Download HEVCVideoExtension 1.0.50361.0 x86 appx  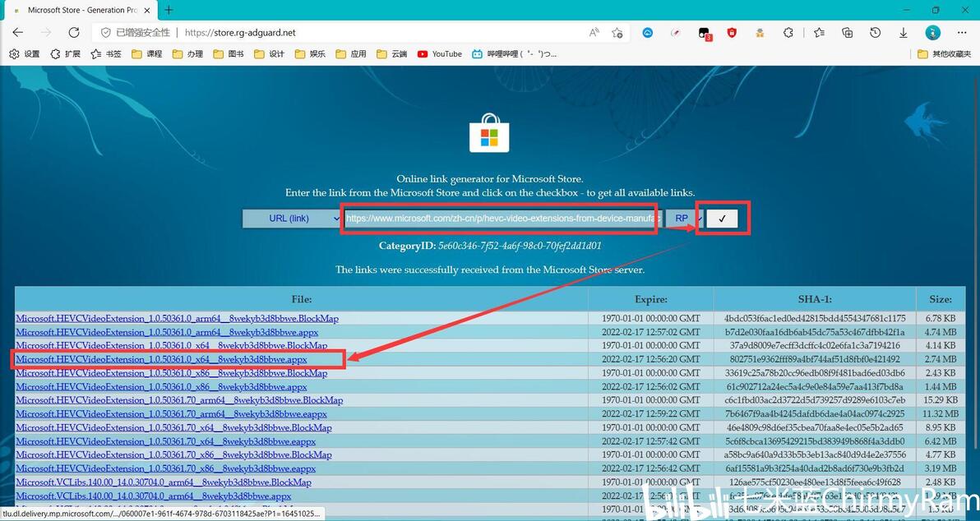point(161,387)
